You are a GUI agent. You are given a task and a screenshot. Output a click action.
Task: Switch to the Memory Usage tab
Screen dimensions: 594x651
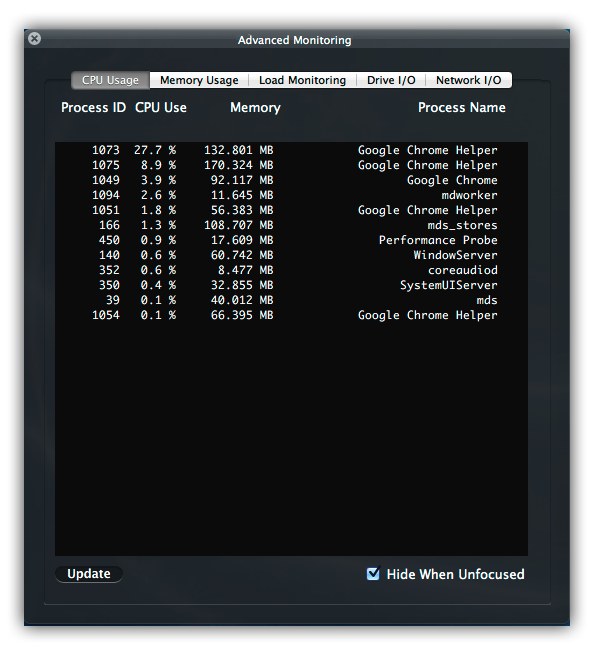click(x=199, y=80)
